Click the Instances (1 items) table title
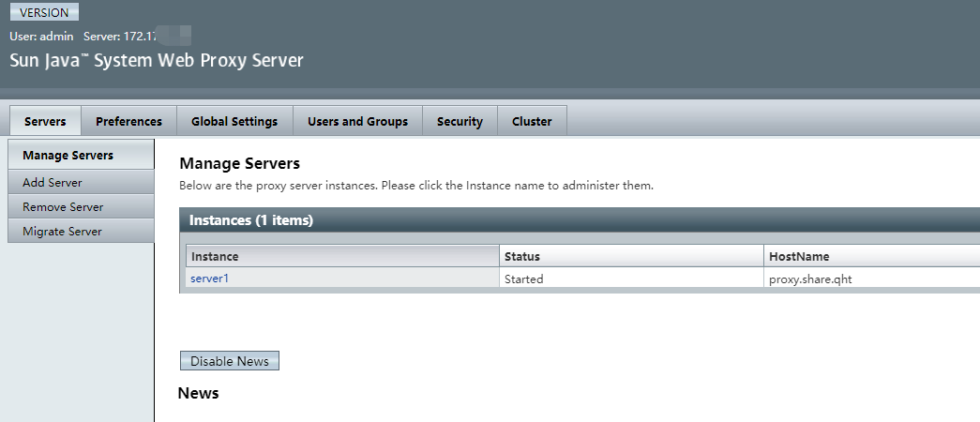This screenshot has width=980, height=422. pyautogui.click(x=251, y=220)
